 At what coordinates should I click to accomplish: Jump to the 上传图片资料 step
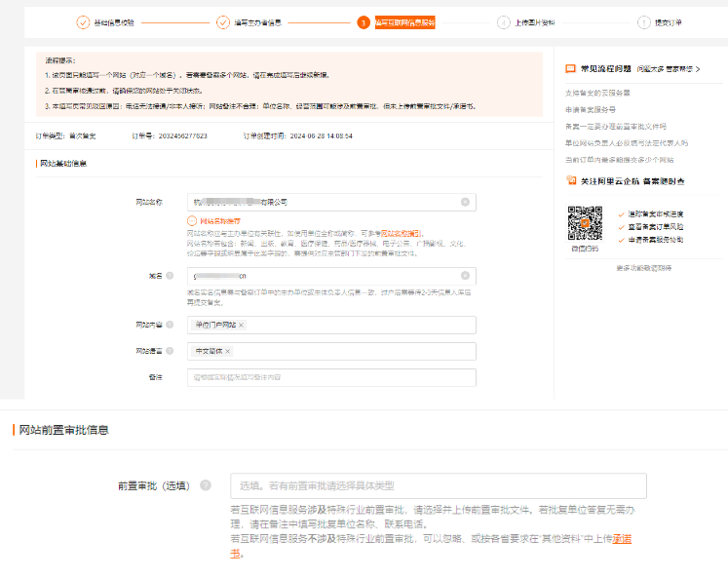click(530, 21)
